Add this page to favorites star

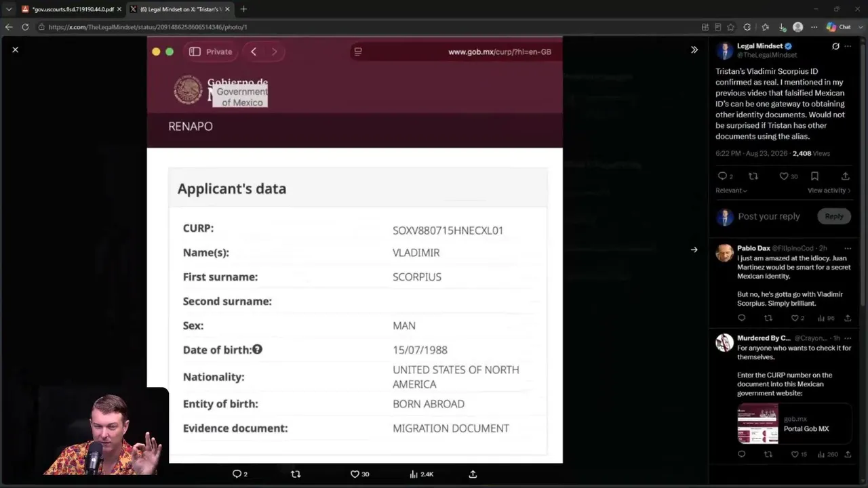pyautogui.click(x=730, y=27)
